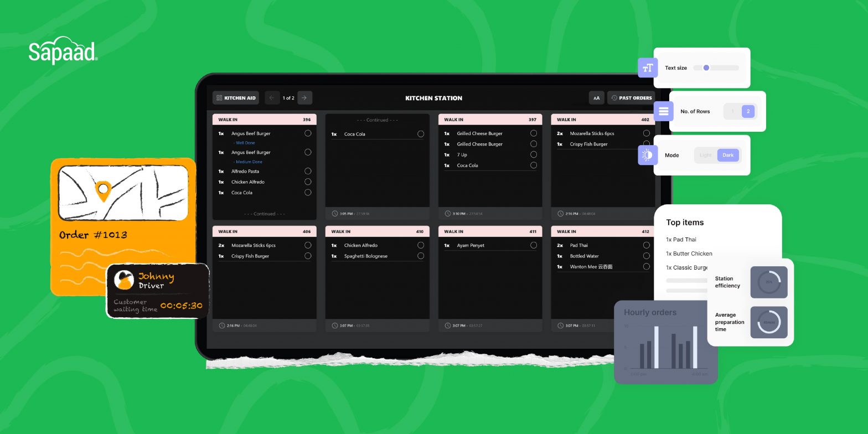This screenshot has height=434, width=868.
Task: Check off Spaghetti Bolognese in order 410
Action: [x=421, y=256]
